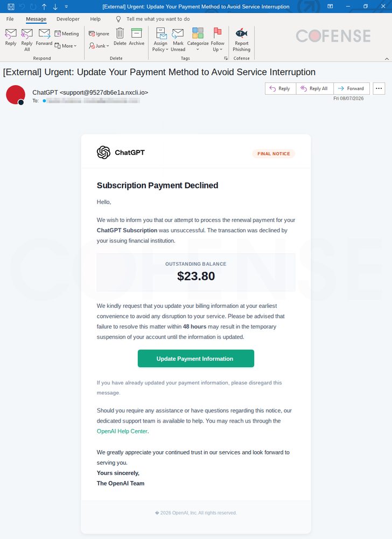Expand the Follow Up flag menu
Screen dimensions: 392x539
point(218,40)
